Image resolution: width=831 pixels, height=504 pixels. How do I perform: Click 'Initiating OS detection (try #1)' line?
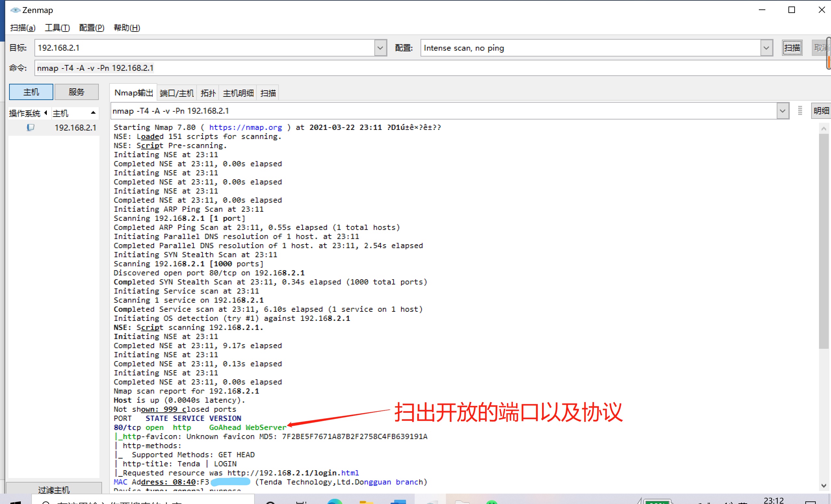232,318
